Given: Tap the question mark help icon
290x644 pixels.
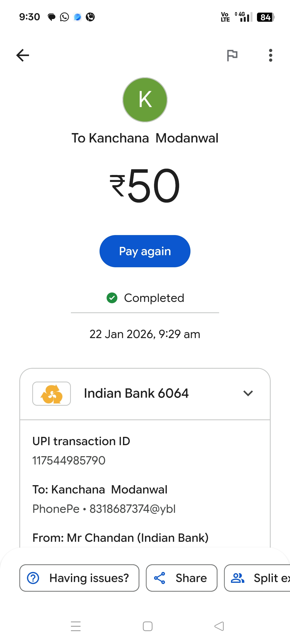Looking at the screenshot, I should (33, 578).
